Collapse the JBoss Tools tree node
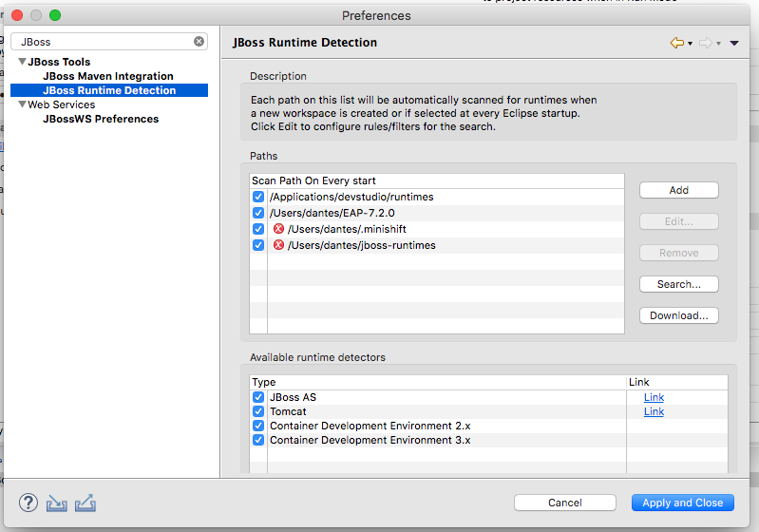This screenshot has width=759, height=532. tap(22, 62)
